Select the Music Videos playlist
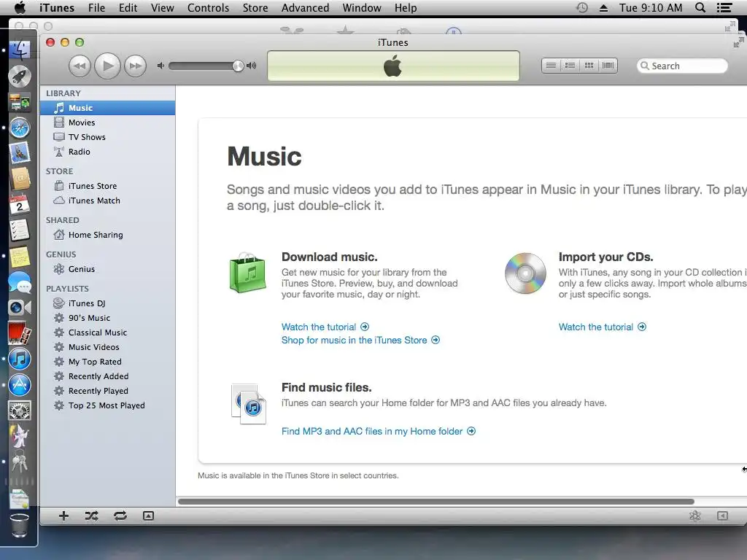This screenshot has width=747, height=560. pos(108,347)
